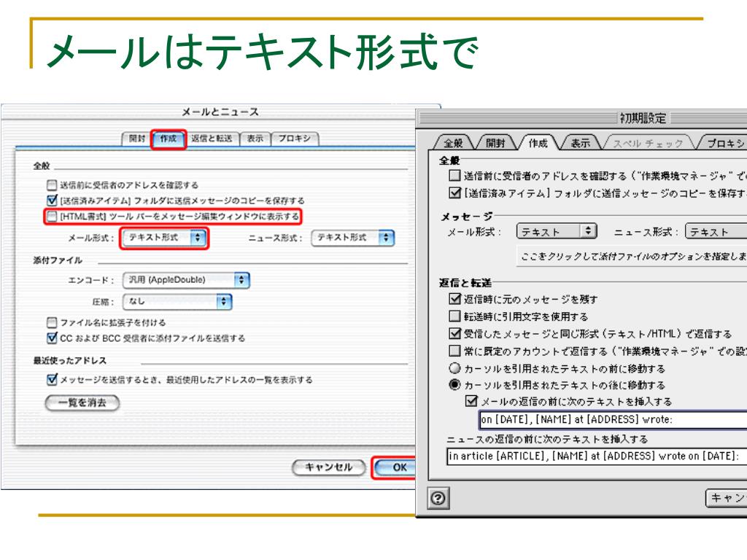Enable ファイル名に拡張子を付ける checkbox
Screen dimensions: 747x560
pos(52,322)
